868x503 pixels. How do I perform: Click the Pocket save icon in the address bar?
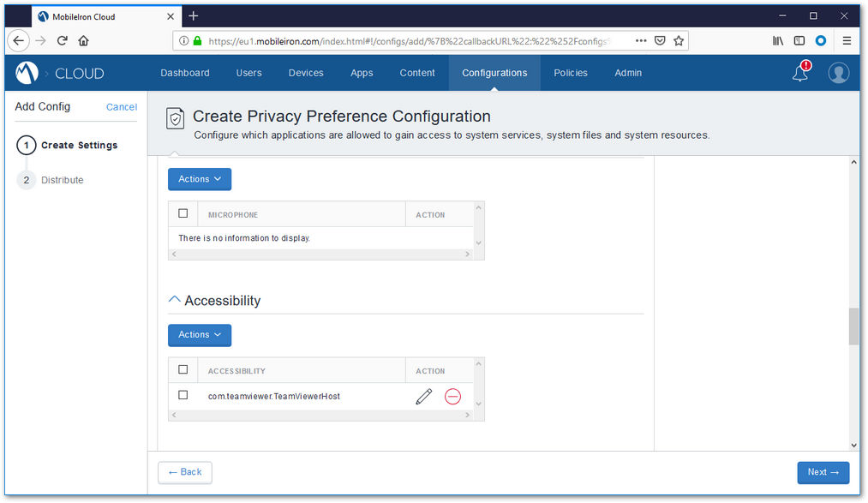pos(660,40)
